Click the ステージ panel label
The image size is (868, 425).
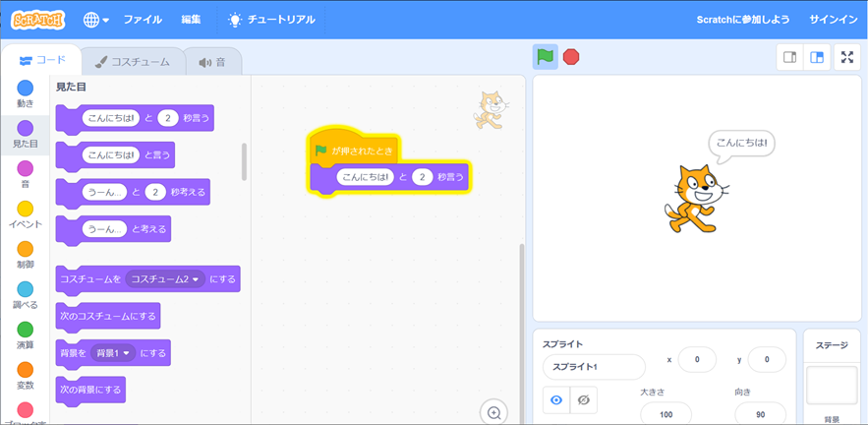(832, 345)
